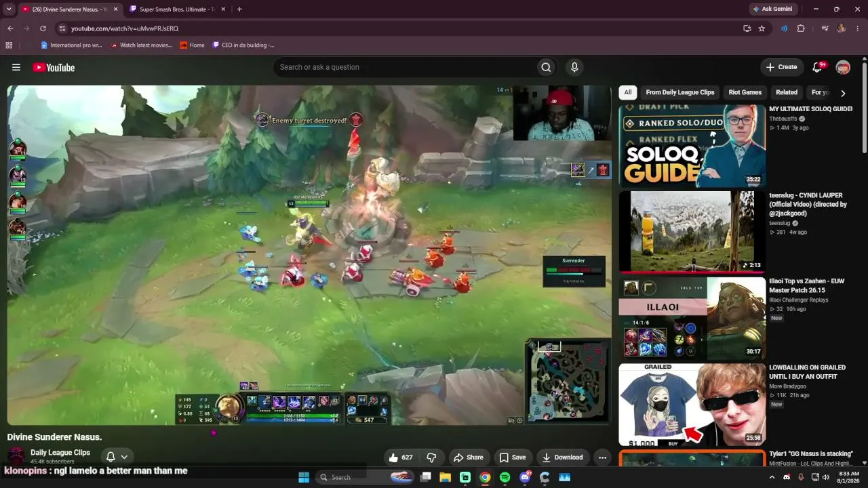
Task: Open Discord from the taskbar
Action: click(525, 477)
